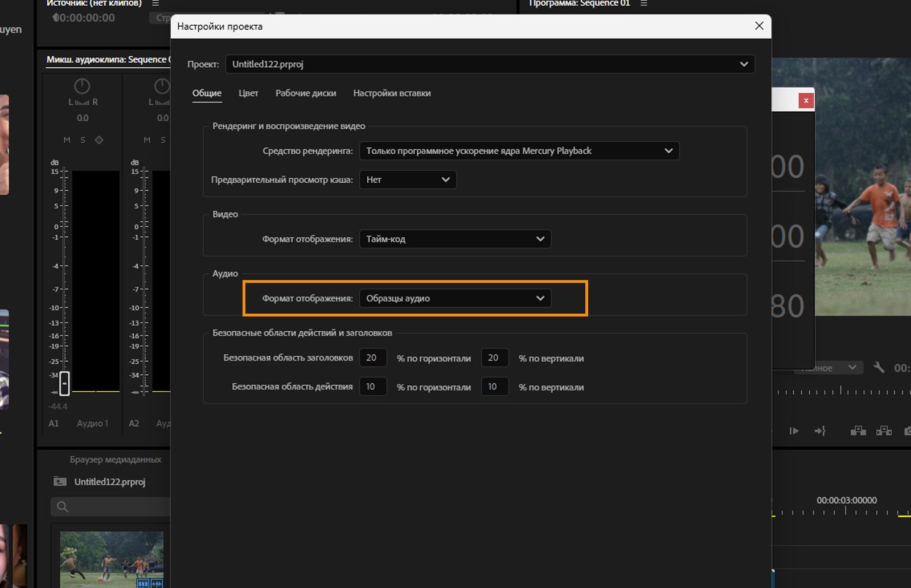Viewport: 911px width, 588px height.
Task: Open the Рабочие диски tab
Action: coord(306,93)
